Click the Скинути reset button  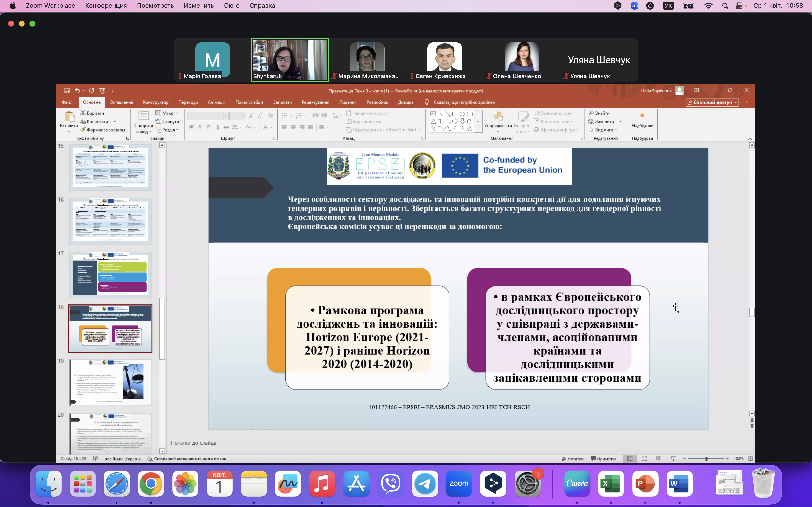tap(167, 121)
